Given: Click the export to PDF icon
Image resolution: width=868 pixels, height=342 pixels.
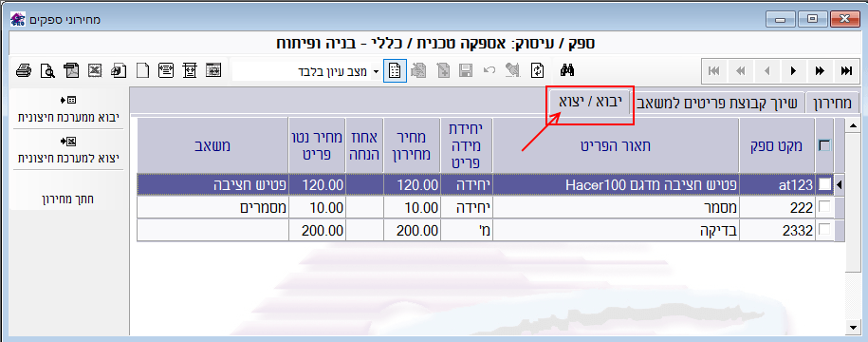Looking at the screenshot, I should [71, 71].
